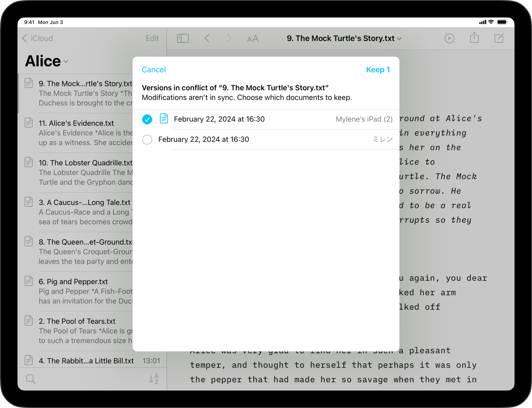Open the document title dropdown chevron

pyautogui.click(x=399, y=39)
